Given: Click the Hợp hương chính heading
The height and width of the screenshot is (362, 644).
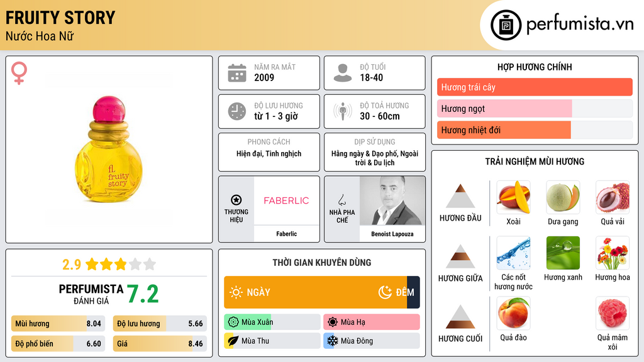Looking at the screenshot, I should coord(535,67).
